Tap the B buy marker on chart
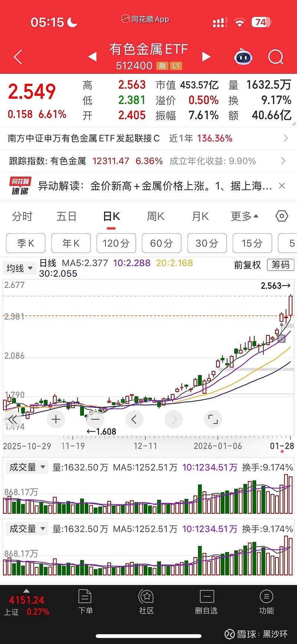The height and width of the screenshot is (644, 297). click(x=282, y=339)
